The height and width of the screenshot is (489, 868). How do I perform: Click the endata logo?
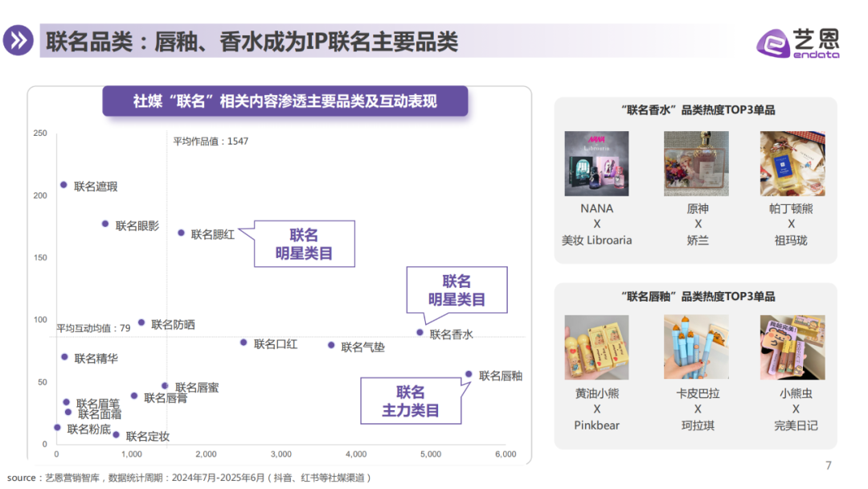tap(798, 43)
